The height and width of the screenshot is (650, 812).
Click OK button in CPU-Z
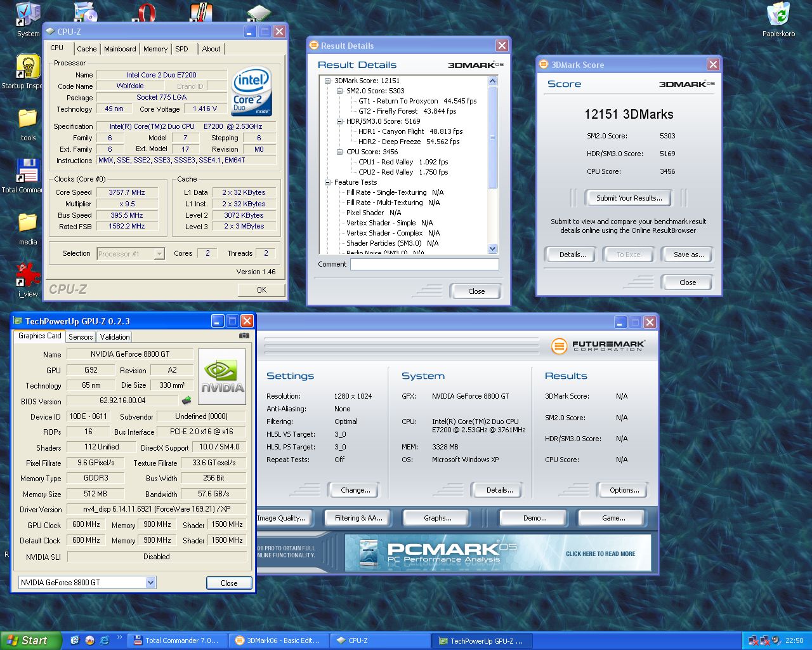[x=261, y=289]
